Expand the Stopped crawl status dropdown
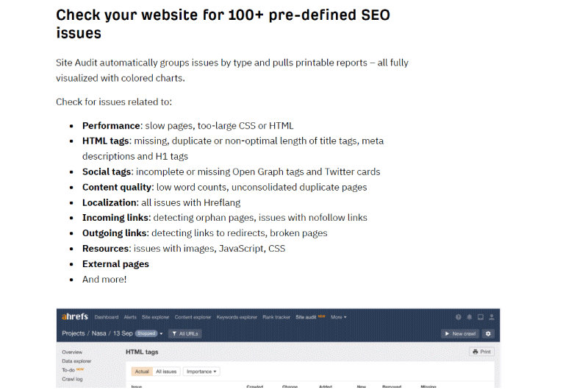Image resolution: width=588 pixels, height=390 pixels. pos(149,333)
